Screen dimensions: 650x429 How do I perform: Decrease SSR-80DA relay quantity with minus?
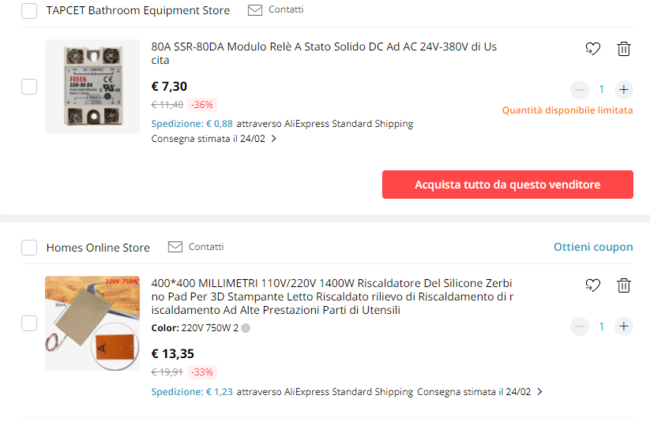580,89
